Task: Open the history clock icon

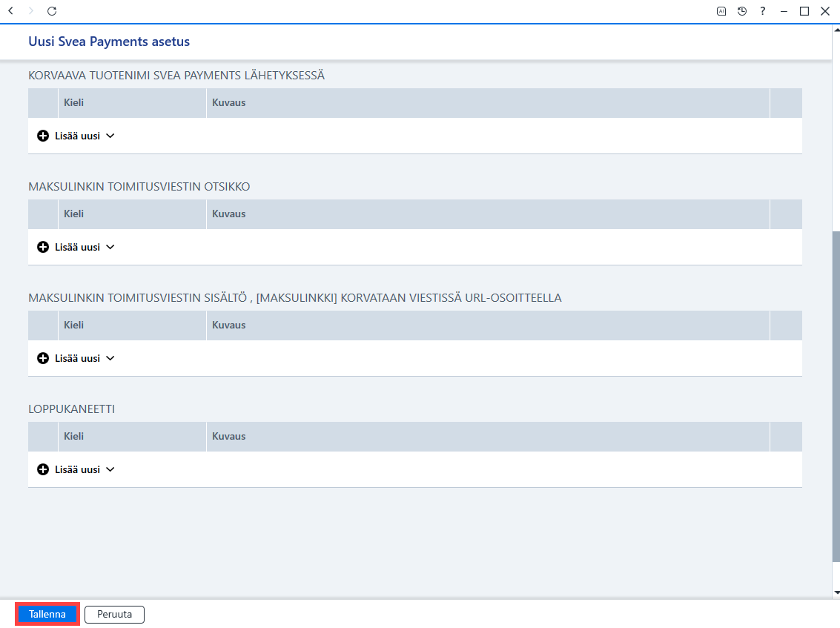Action: coord(742,10)
